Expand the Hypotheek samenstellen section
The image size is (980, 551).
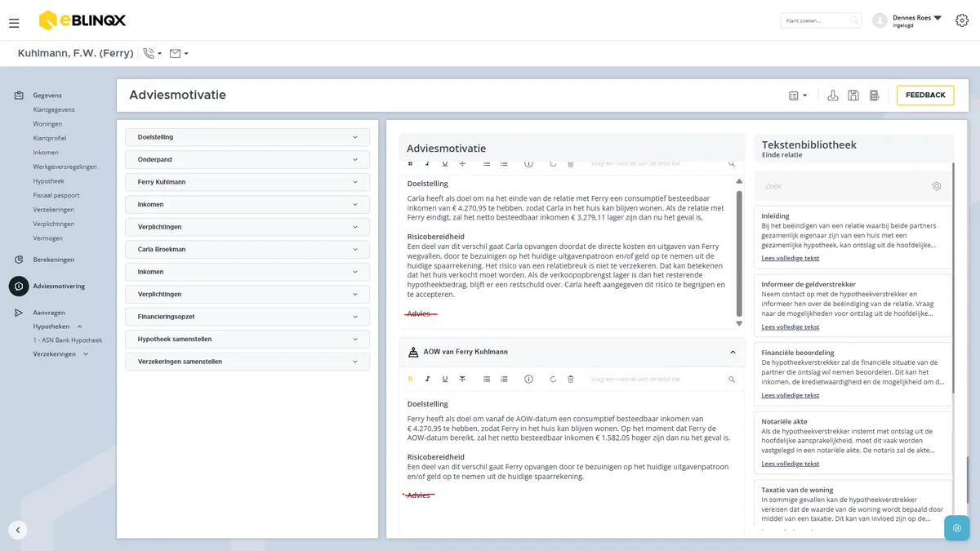247,339
